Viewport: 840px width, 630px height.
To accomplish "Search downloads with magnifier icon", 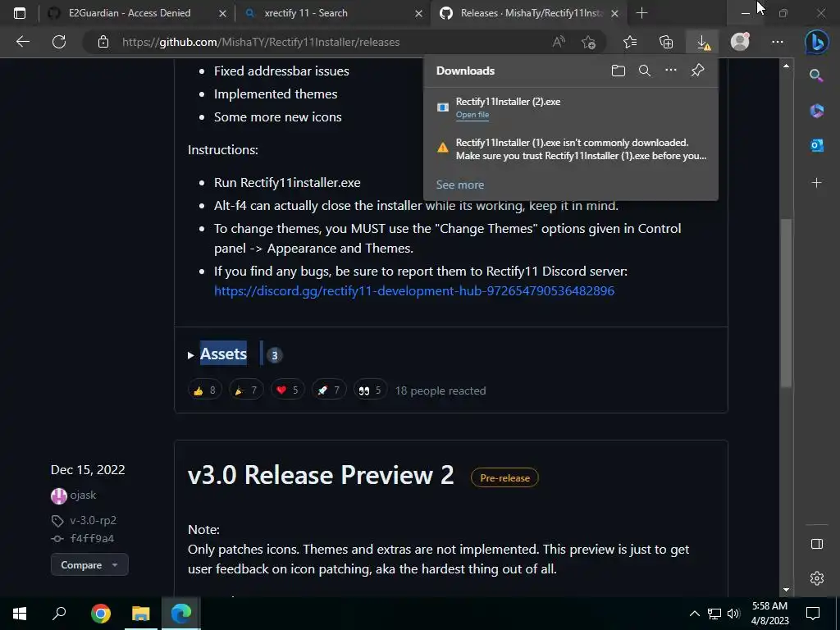I will 645,71.
